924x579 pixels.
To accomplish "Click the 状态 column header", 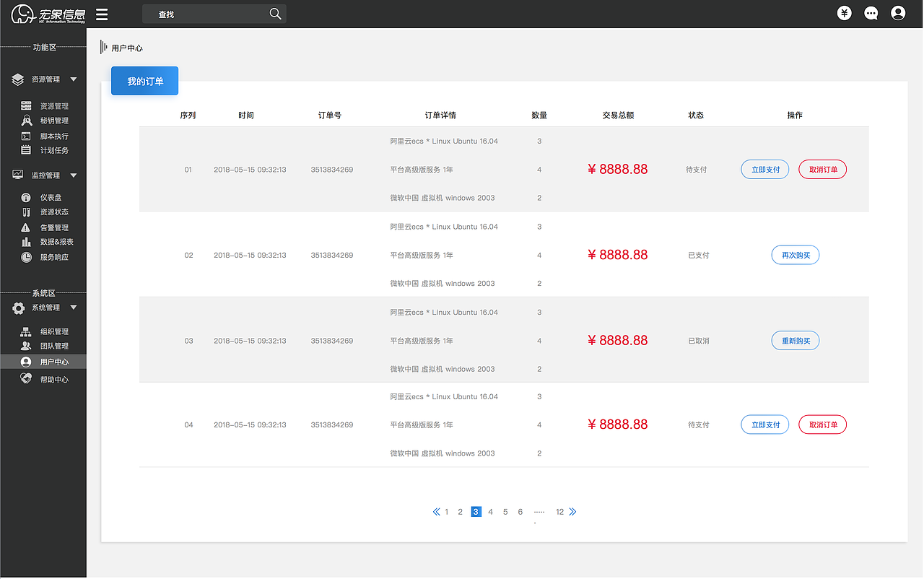I will click(696, 116).
